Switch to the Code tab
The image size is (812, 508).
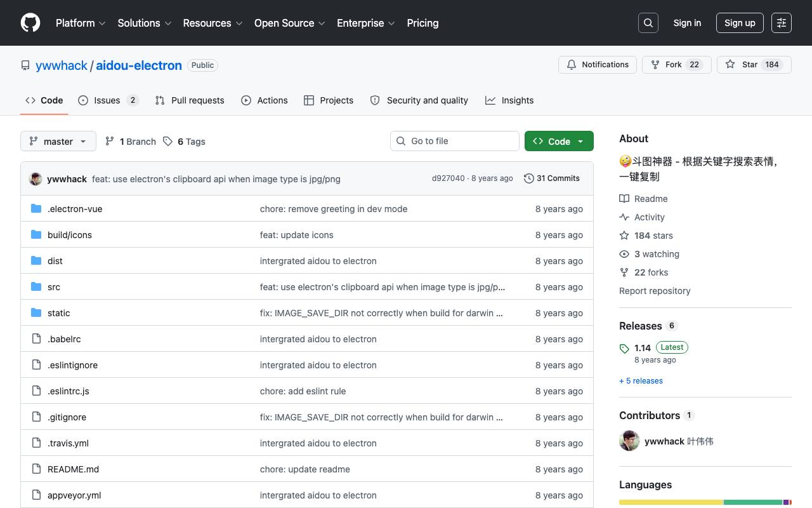click(44, 100)
